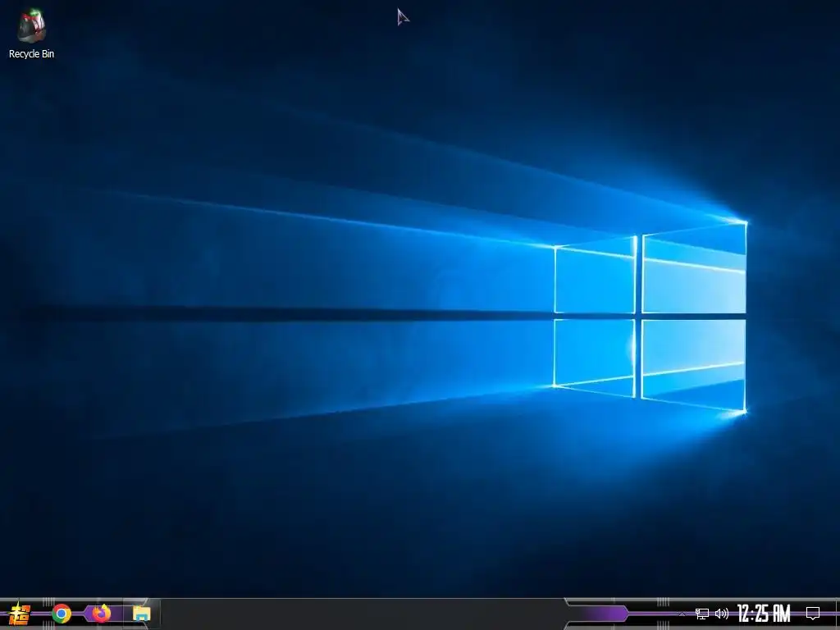Launch Firefox from the taskbar
Viewport: 840px width, 630px height.
point(101,614)
